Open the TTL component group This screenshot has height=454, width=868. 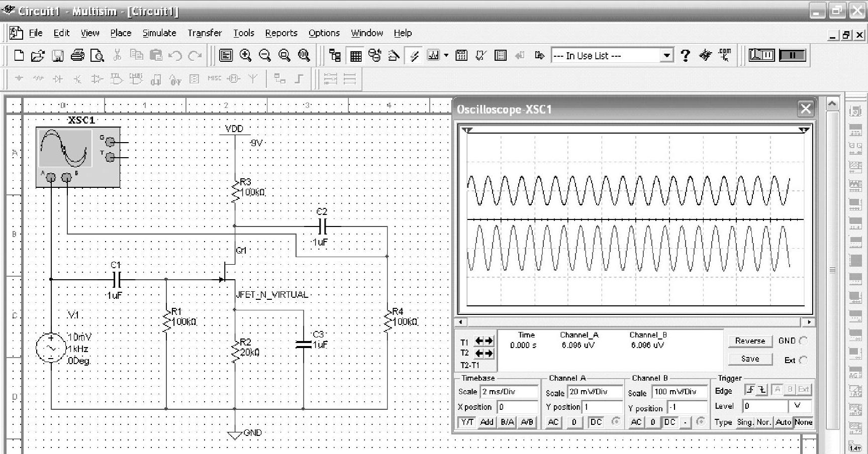[116, 79]
